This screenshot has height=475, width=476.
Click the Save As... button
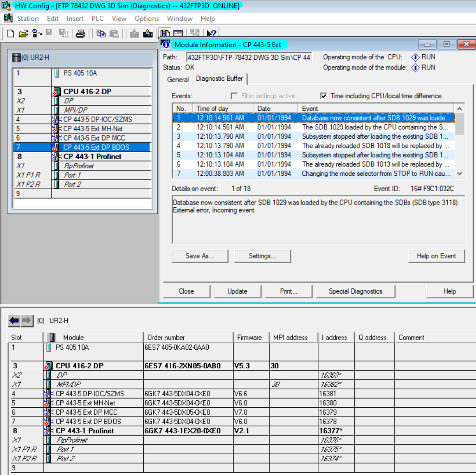pyautogui.click(x=199, y=256)
